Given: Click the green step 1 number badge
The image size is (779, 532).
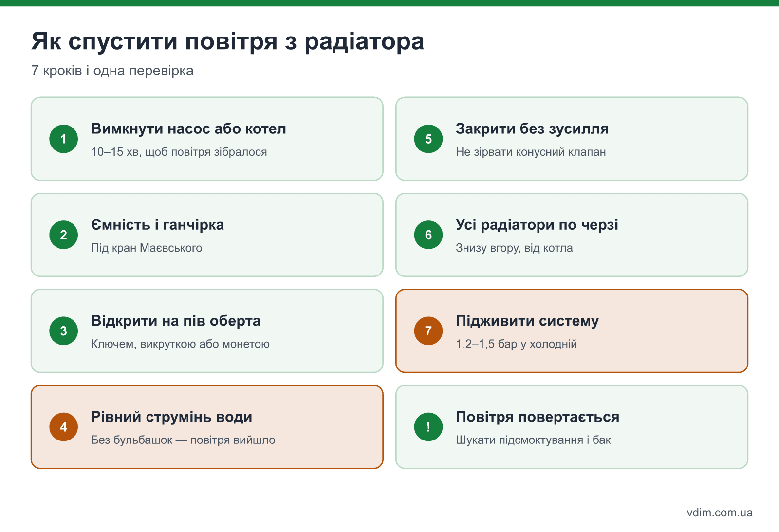Looking at the screenshot, I should point(64,139).
